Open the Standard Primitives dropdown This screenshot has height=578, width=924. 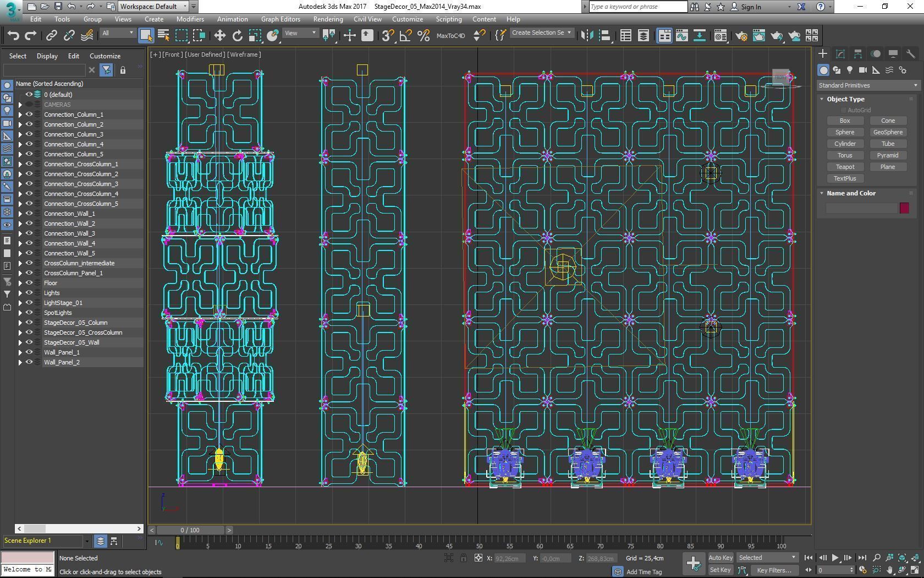pyautogui.click(x=868, y=85)
